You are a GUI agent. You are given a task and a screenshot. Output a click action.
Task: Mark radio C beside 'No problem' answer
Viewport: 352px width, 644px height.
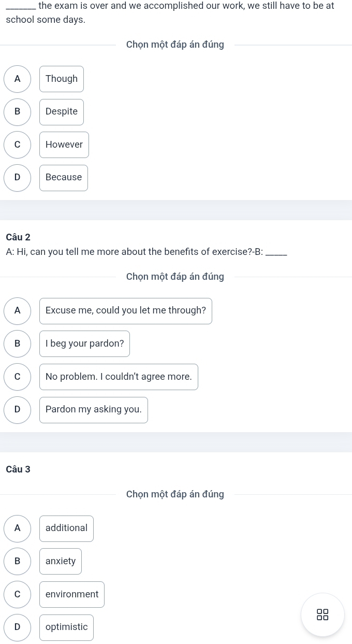(x=18, y=377)
